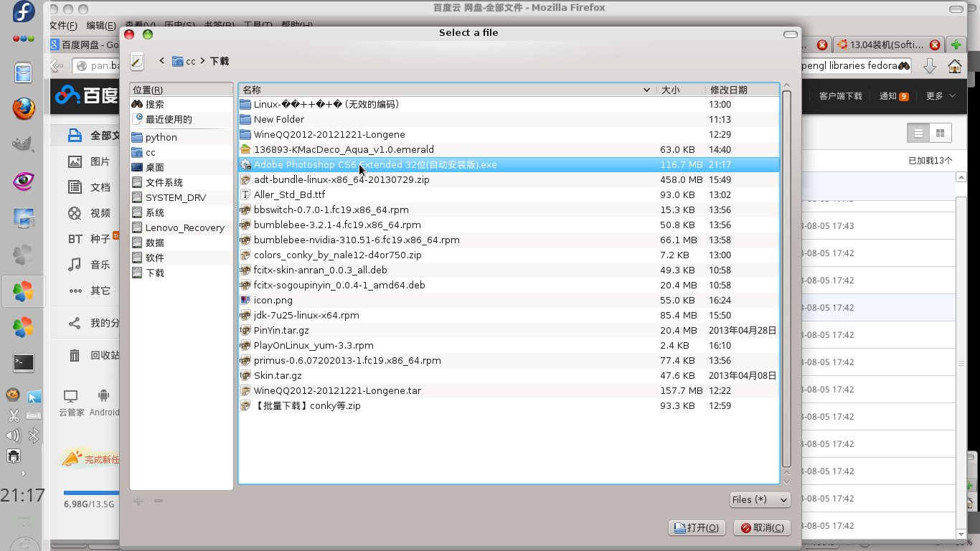Open 视频 category in Baidu sidebar
980x551 pixels.
(x=89, y=213)
